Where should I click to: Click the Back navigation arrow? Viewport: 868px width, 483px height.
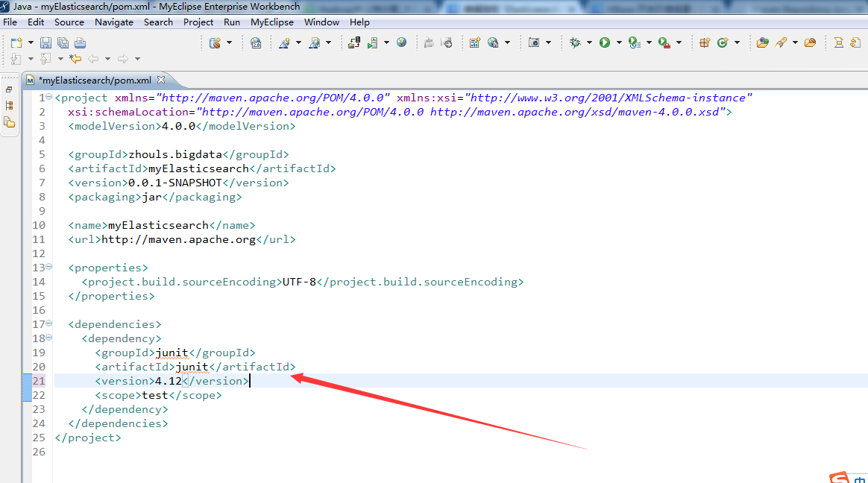[93, 59]
